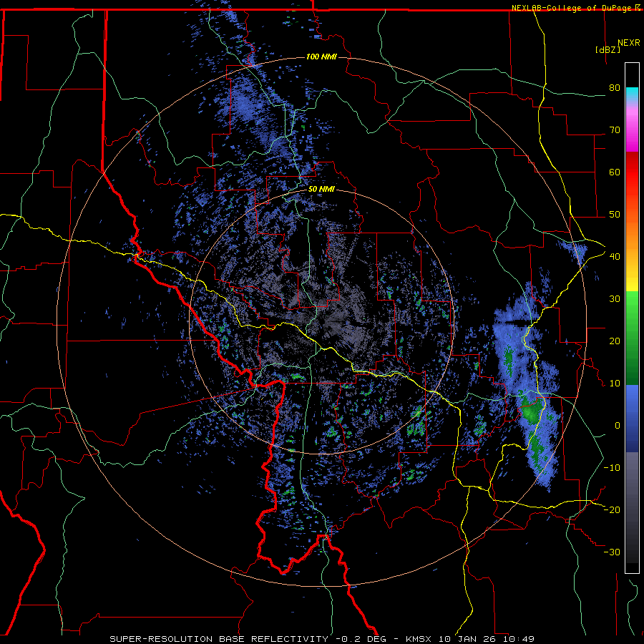Viewport: 644px width, 644px height.
Task: Click the 30 value on dBZ scale
Action: (615, 299)
